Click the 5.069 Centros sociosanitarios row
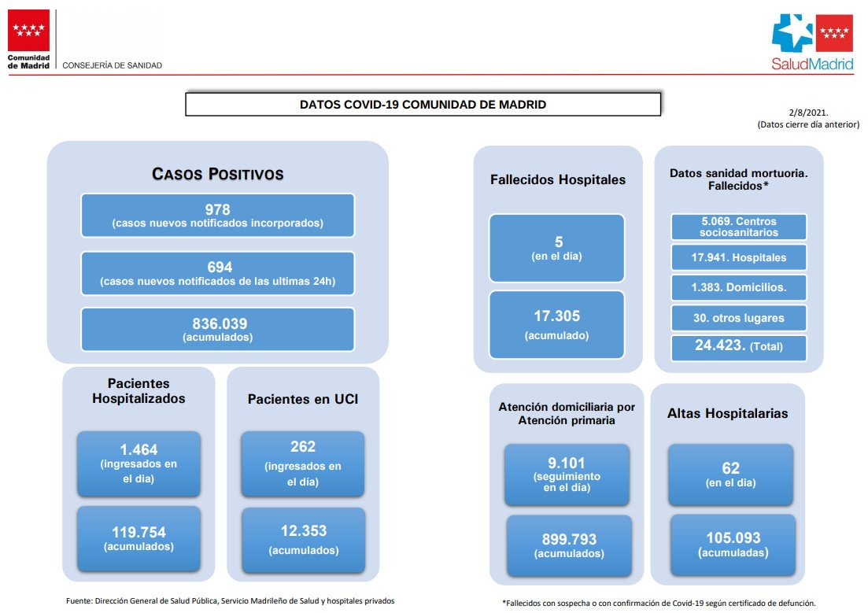 [x=739, y=227]
